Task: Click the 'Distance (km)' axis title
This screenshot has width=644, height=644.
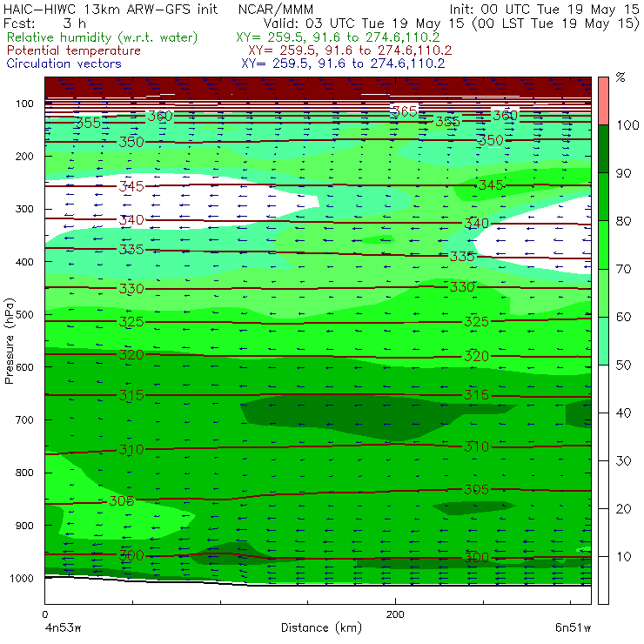Action: coord(321,628)
